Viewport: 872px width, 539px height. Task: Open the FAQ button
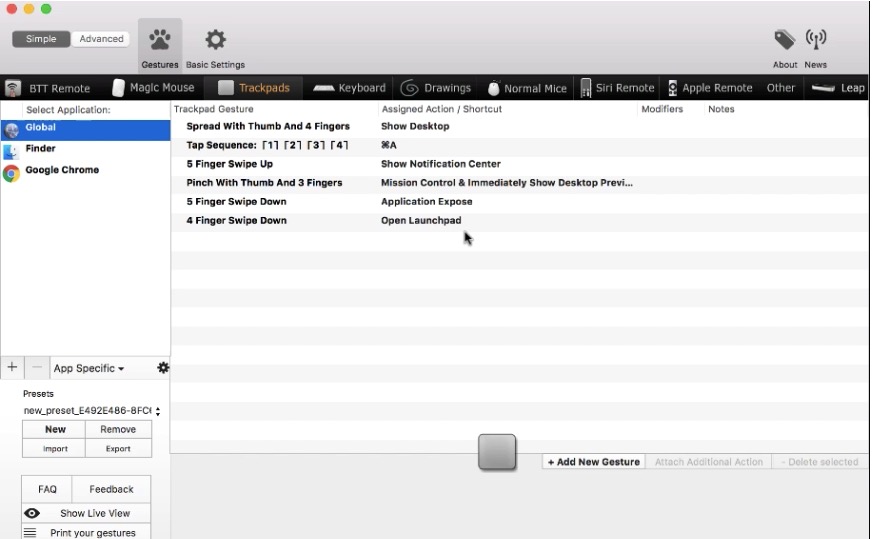pyautogui.click(x=47, y=489)
